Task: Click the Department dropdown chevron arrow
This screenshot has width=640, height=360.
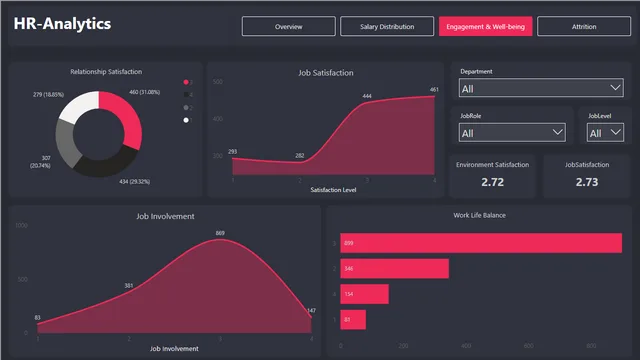Action: [x=615, y=88]
